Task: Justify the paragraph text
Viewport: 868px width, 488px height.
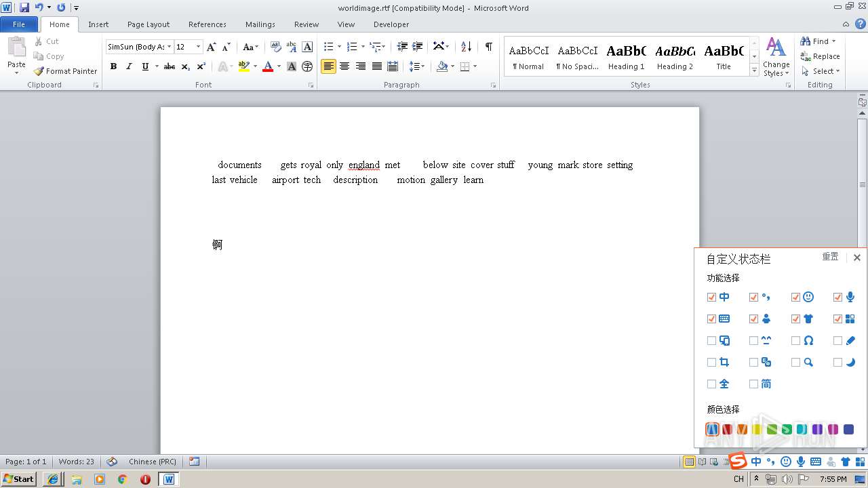Action: click(376, 66)
